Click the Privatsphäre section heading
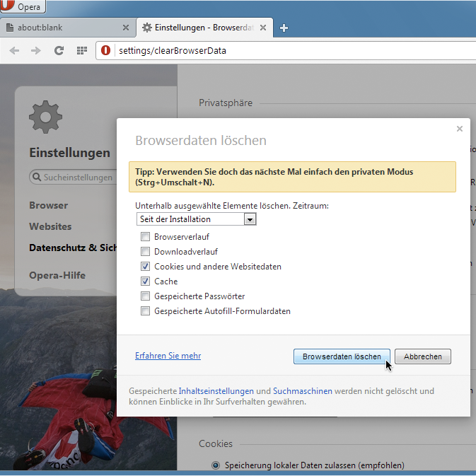This screenshot has height=476, width=476. tap(226, 103)
